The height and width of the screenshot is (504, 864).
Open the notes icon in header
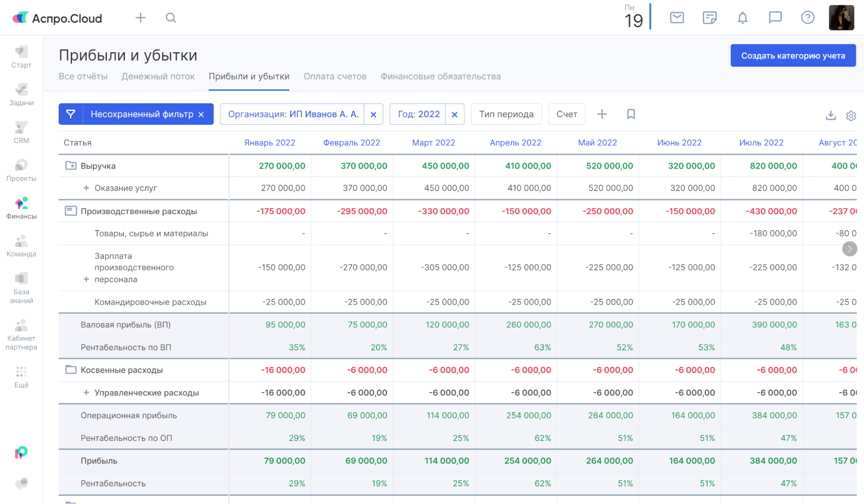click(709, 18)
